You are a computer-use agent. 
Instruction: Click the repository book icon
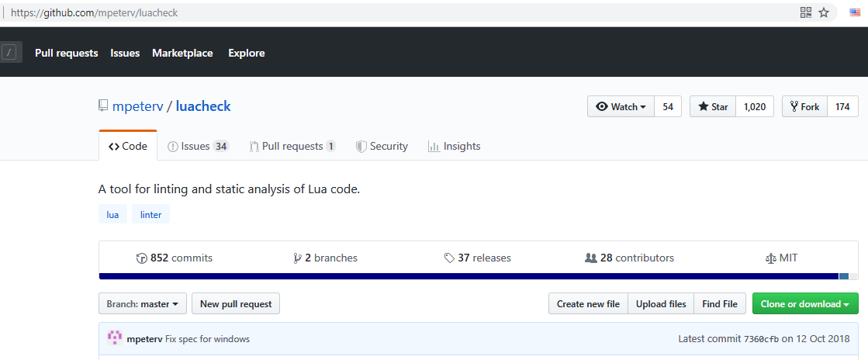(x=103, y=106)
